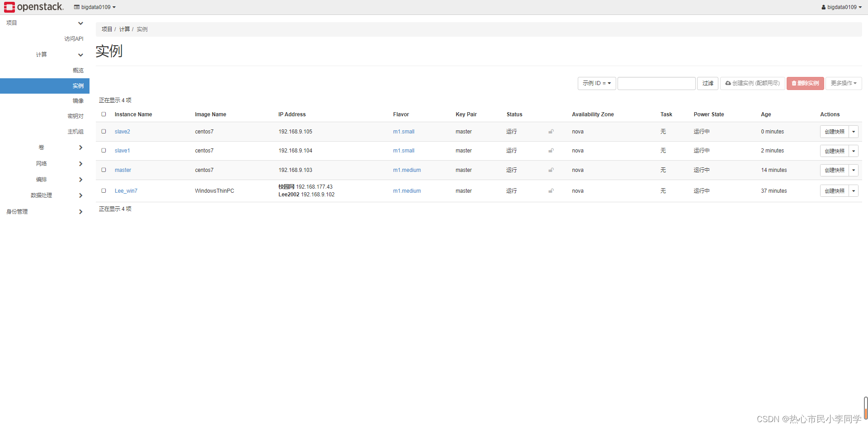Click 计算 in the breadcrumb
This screenshot has width=868, height=428.
coord(124,29)
